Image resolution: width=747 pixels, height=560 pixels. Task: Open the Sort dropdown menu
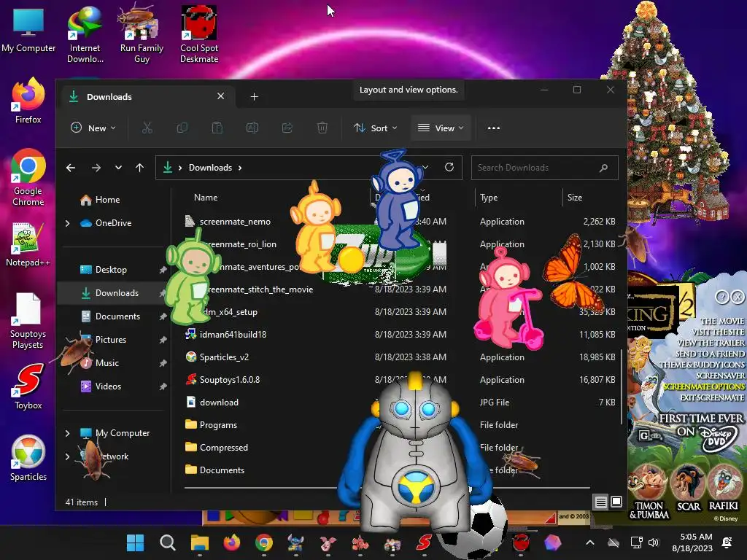[376, 128]
